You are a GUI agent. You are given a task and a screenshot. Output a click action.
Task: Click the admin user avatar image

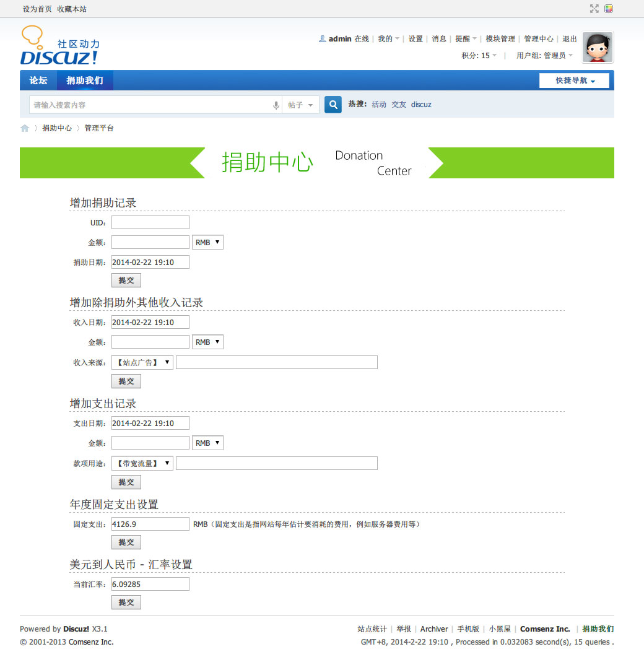tap(598, 47)
